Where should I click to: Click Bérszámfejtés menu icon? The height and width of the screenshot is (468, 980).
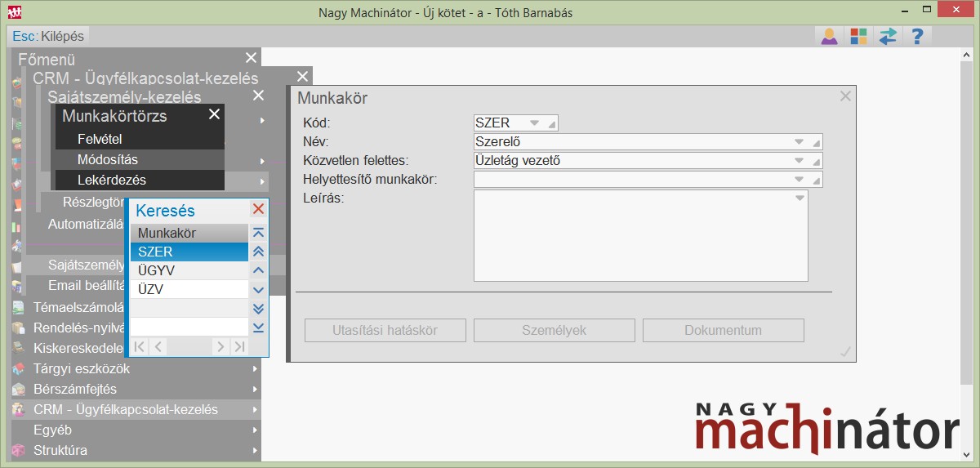tap(18, 390)
